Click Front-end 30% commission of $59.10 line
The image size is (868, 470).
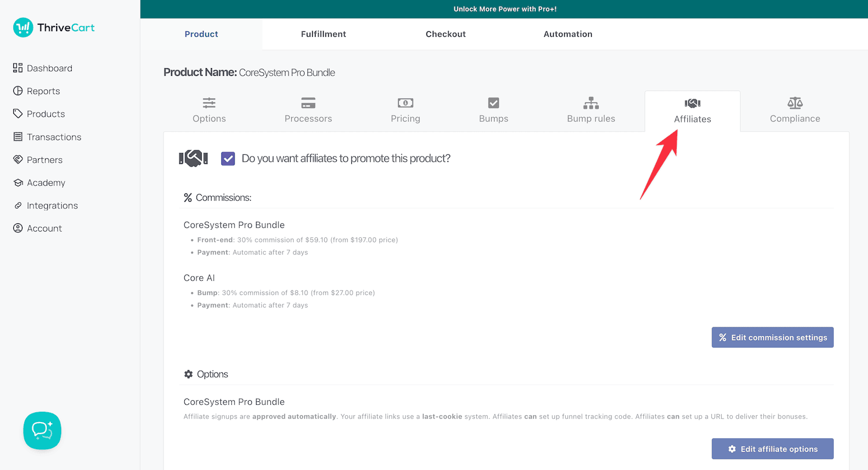[297, 240]
